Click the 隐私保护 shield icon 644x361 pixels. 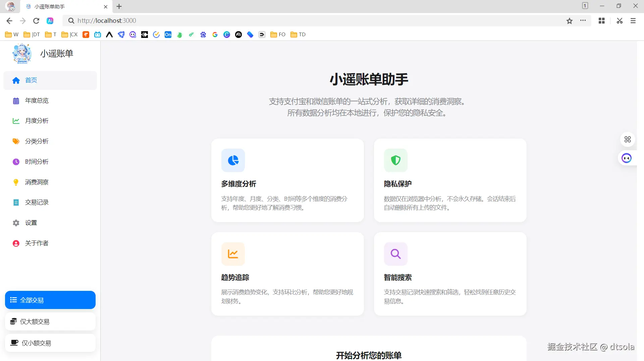tap(396, 160)
